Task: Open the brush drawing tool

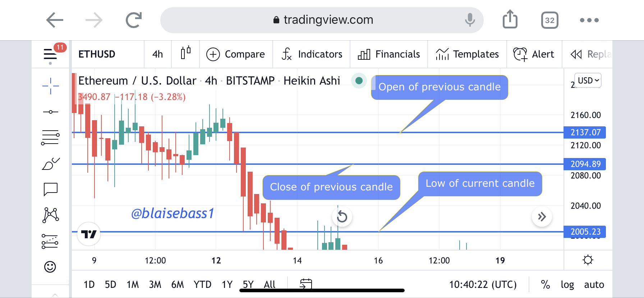Action: 50,164
